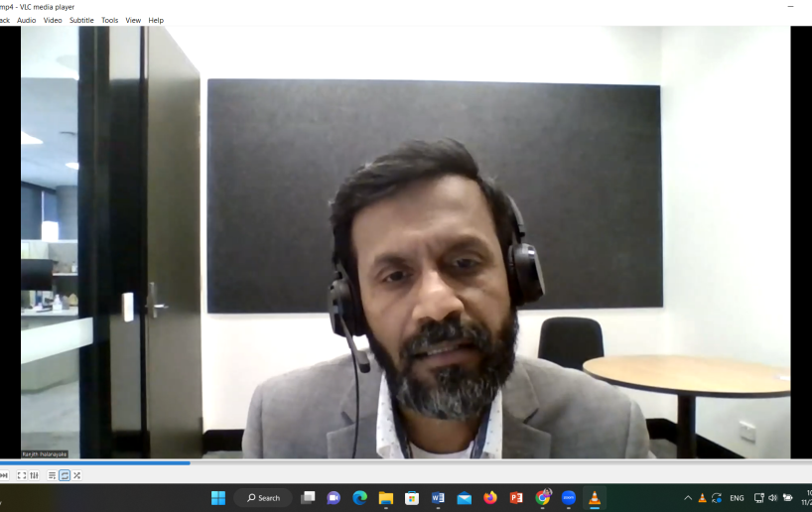Screen dimensions: 812x512
Task: Skip to next media track
Action: 4,475
